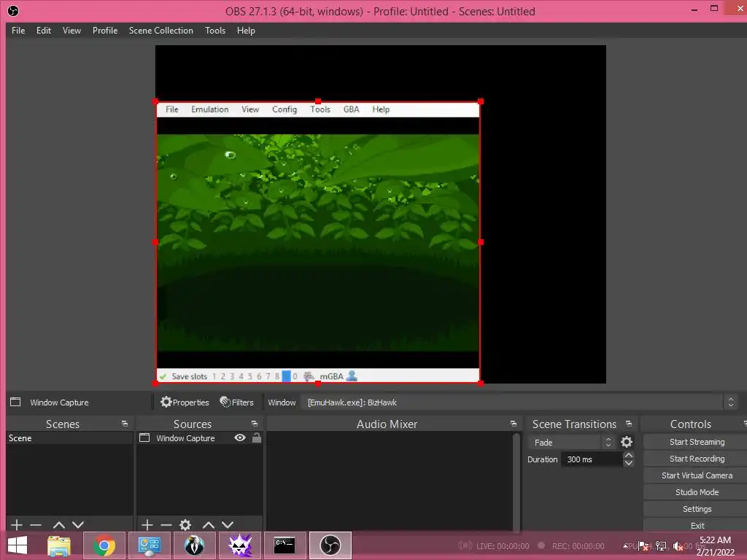Image resolution: width=747 pixels, height=560 pixels.
Task: Click the Window dropdown spinner arrows
Action: (x=731, y=402)
